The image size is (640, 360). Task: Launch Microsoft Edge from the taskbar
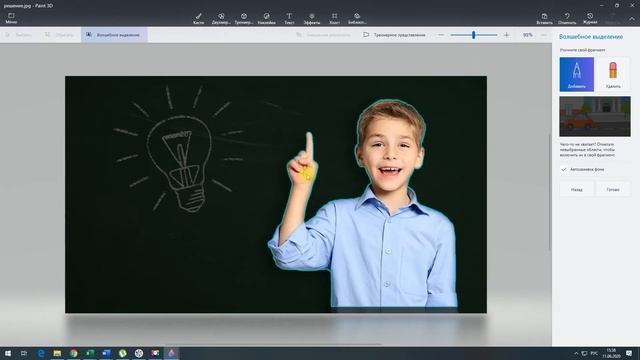(41, 353)
